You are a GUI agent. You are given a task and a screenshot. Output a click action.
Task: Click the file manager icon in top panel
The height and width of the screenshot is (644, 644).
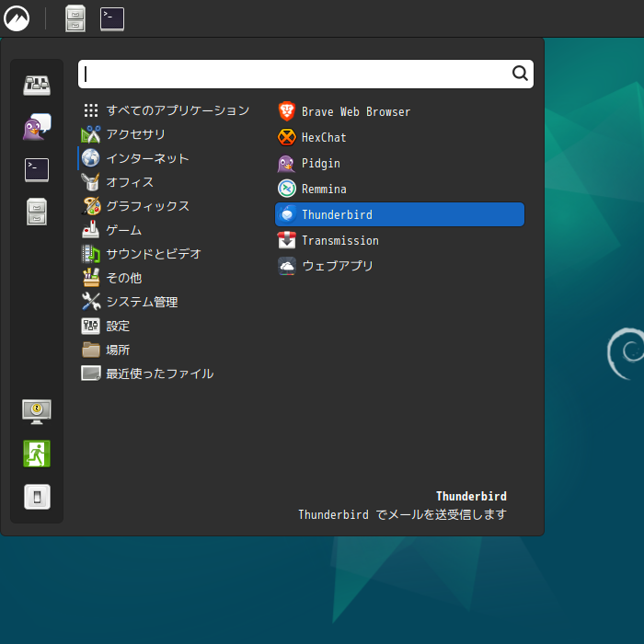[x=75, y=18]
